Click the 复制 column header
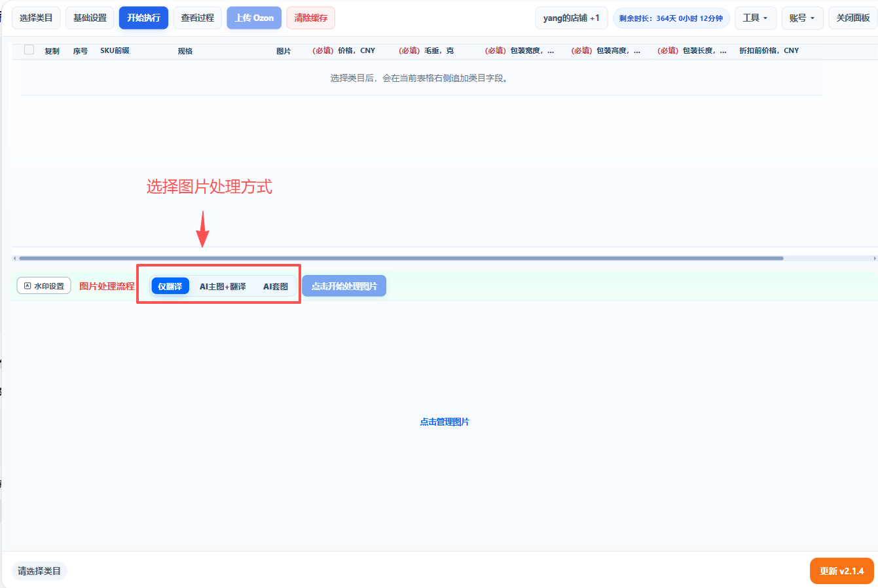This screenshot has height=588, width=878. tap(52, 50)
